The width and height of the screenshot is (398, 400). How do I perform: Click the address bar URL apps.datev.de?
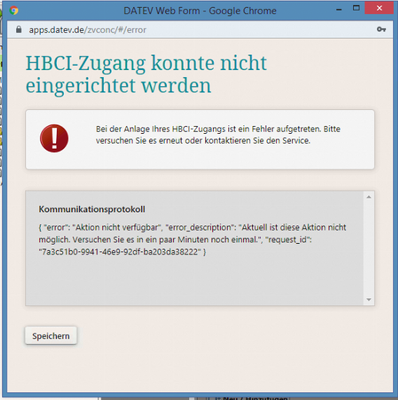87,30
